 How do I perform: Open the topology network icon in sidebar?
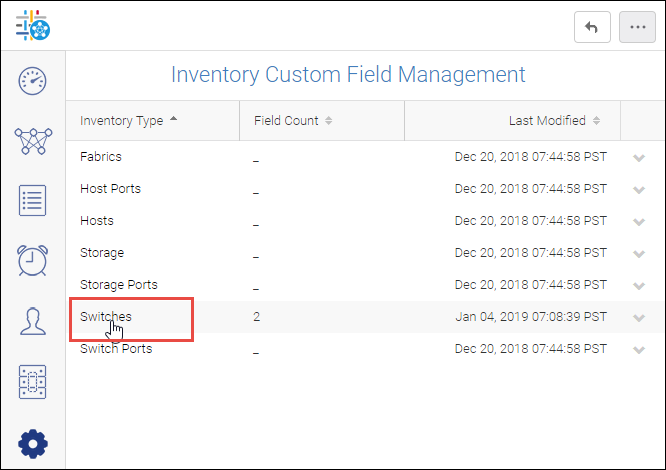click(x=33, y=141)
